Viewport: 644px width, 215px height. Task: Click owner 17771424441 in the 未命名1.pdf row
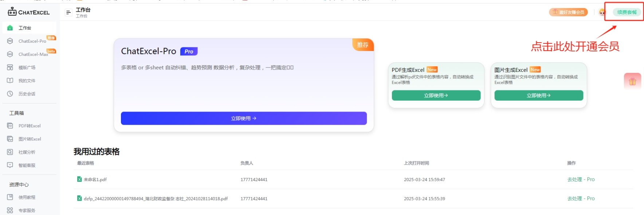(254, 180)
